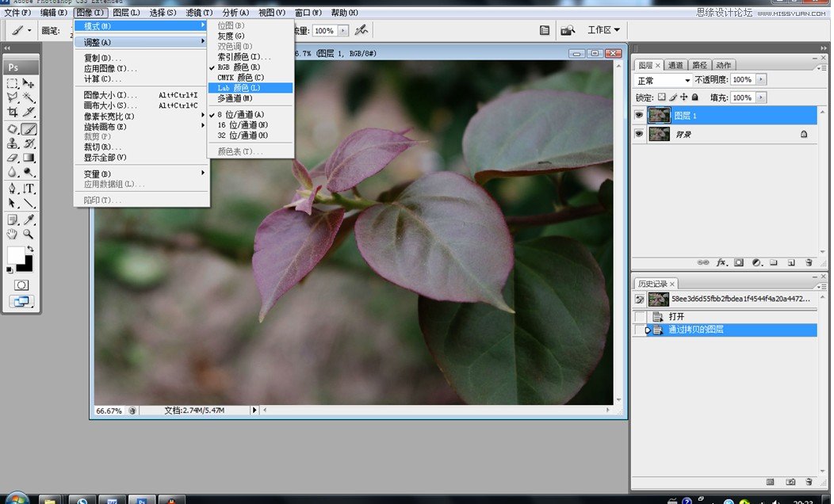The image size is (834, 504).
Task: Select the Dodge tool
Action: [x=29, y=172]
